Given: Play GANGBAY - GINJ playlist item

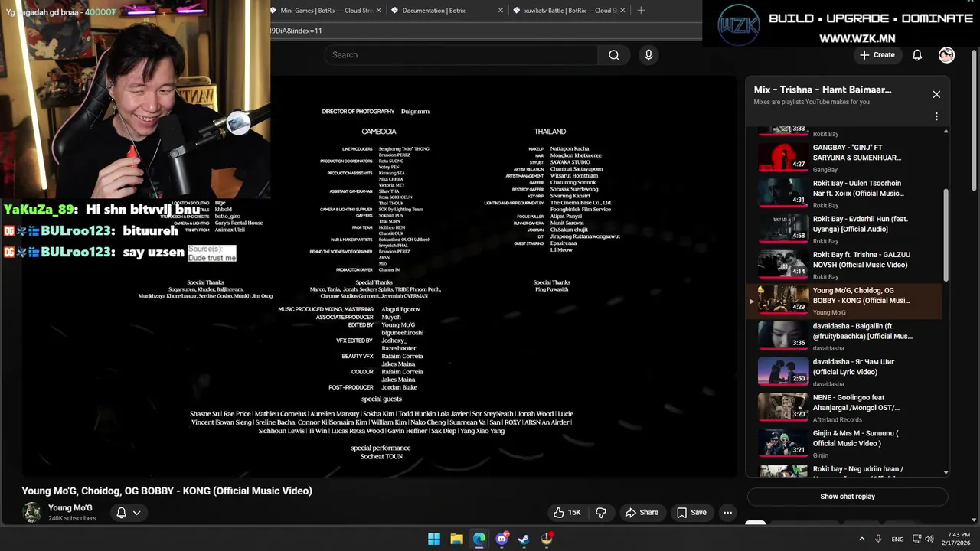Looking at the screenshot, I should (x=846, y=157).
